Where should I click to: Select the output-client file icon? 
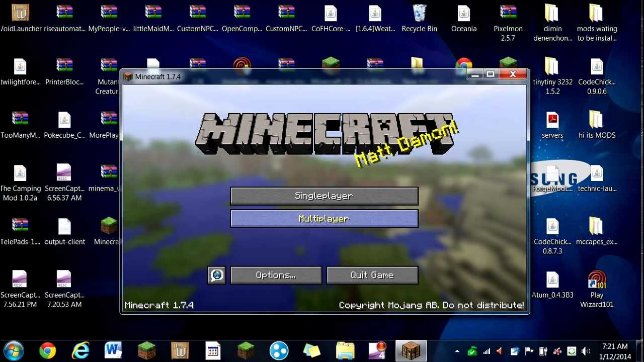tap(64, 231)
